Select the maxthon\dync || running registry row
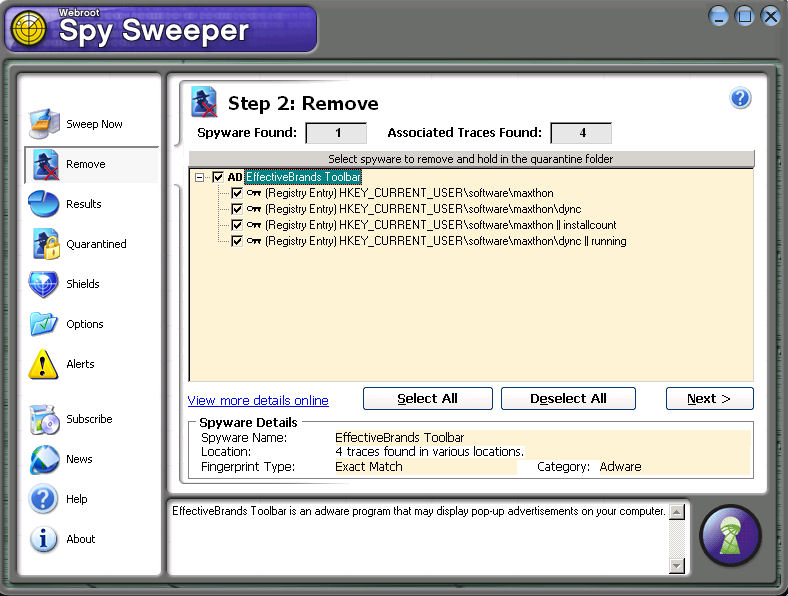This screenshot has height=596, width=788. point(446,241)
